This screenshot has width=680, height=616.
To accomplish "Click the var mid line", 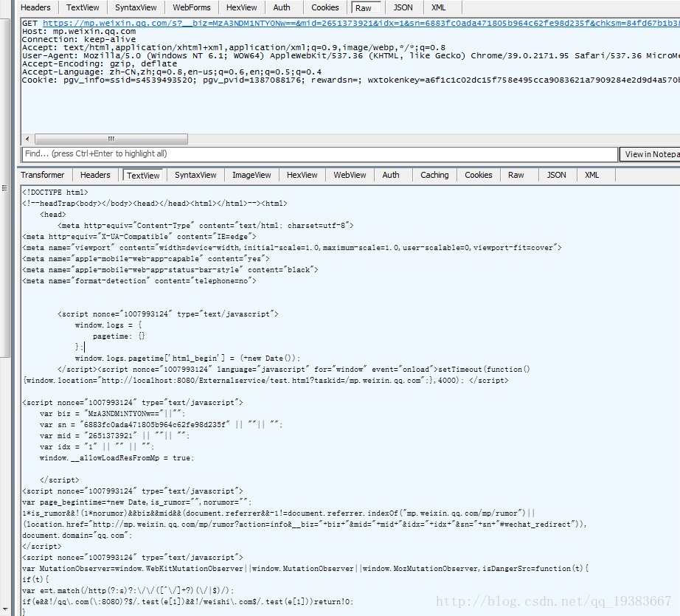I will pyautogui.click(x=115, y=435).
